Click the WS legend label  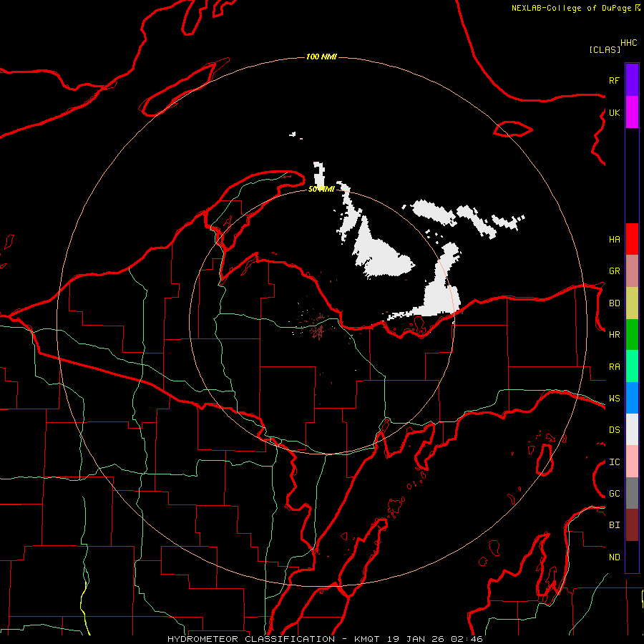614,398
